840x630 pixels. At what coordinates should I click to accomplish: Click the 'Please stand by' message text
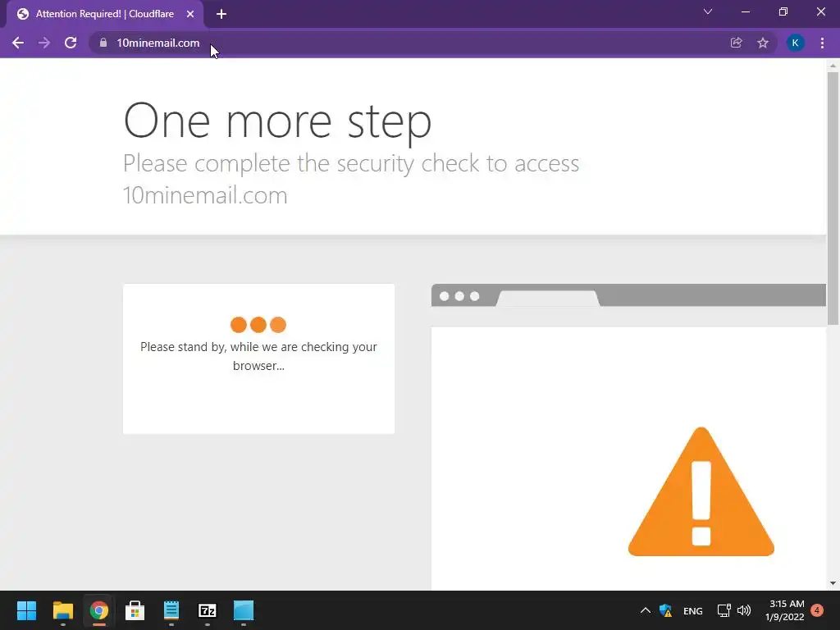[x=258, y=356]
